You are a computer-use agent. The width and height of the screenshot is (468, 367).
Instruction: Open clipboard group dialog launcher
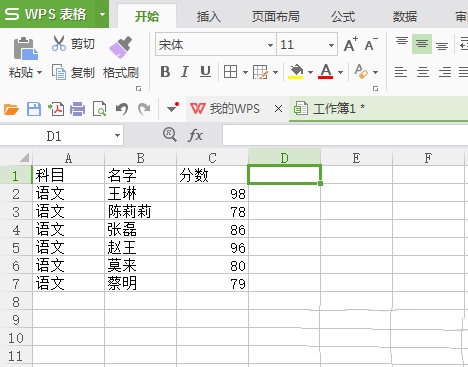point(138,88)
